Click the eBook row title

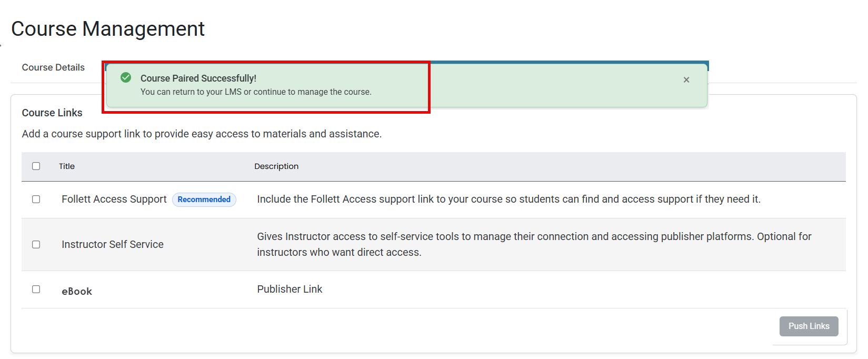pyautogui.click(x=77, y=292)
